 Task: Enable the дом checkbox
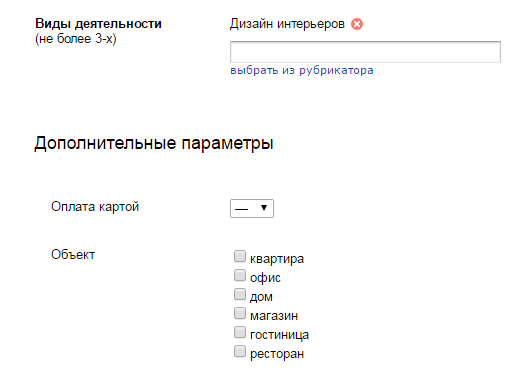point(240,295)
